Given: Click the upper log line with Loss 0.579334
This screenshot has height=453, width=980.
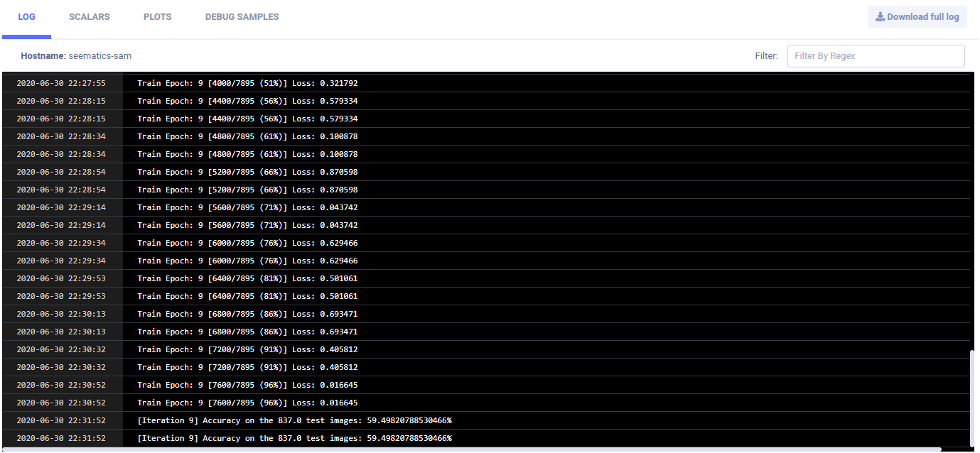Looking at the screenshot, I should [247, 101].
